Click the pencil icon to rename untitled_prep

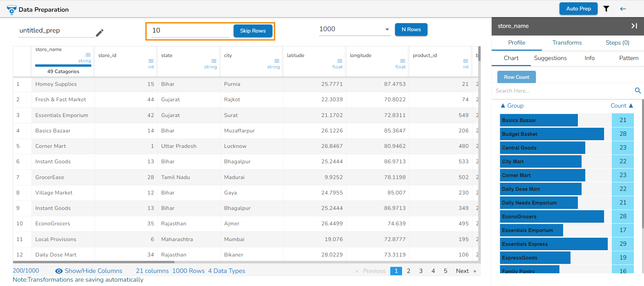100,33
